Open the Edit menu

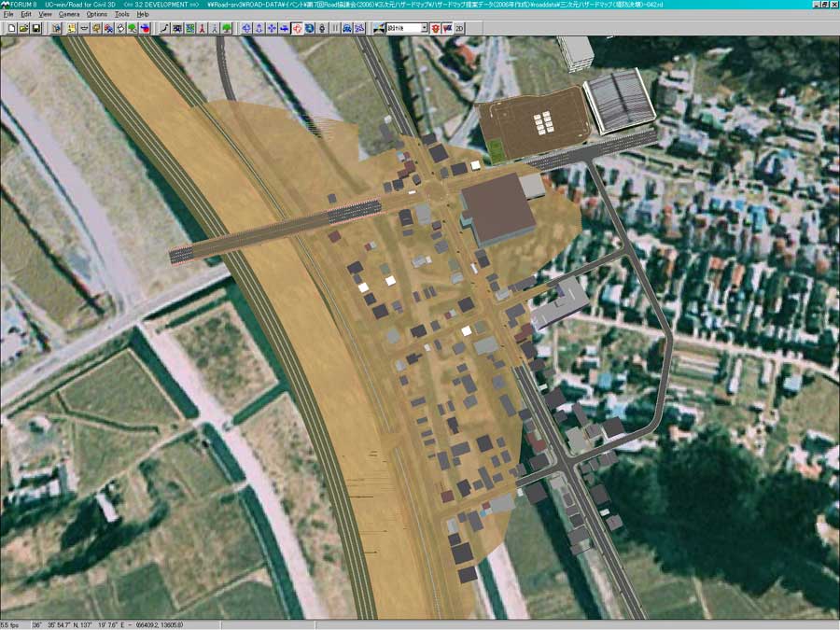click(26, 14)
